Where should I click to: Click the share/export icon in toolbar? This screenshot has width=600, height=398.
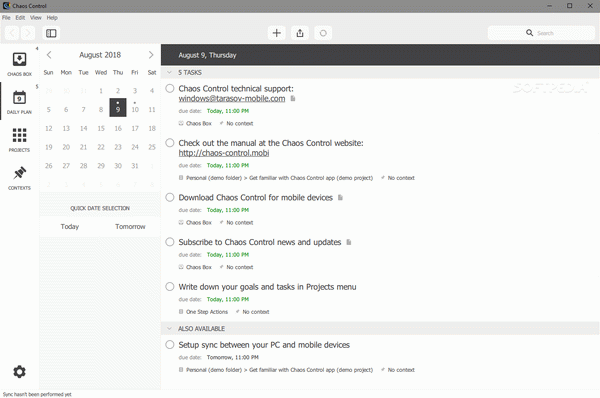(x=300, y=33)
